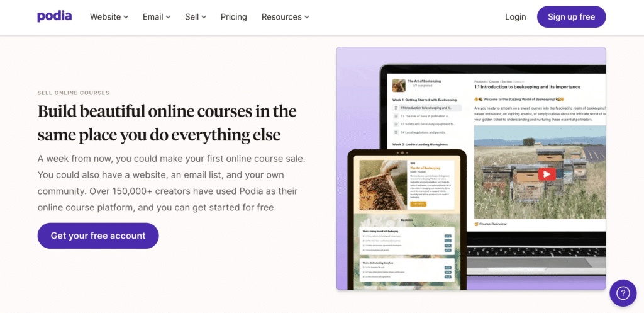Expand the Website dropdown menu
Viewport: 644px width, 313px height.
(x=109, y=17)
